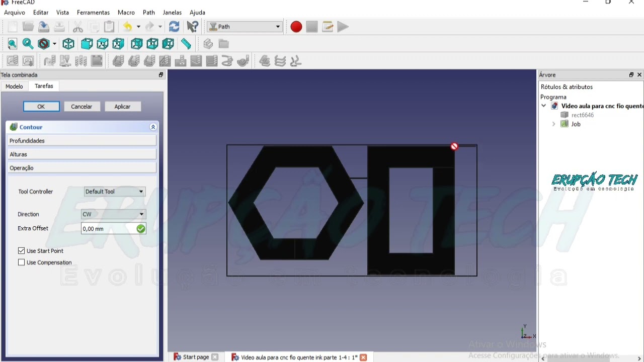Open the Arquivo menu
The image size is (644, 362).
tap(15, 13)
